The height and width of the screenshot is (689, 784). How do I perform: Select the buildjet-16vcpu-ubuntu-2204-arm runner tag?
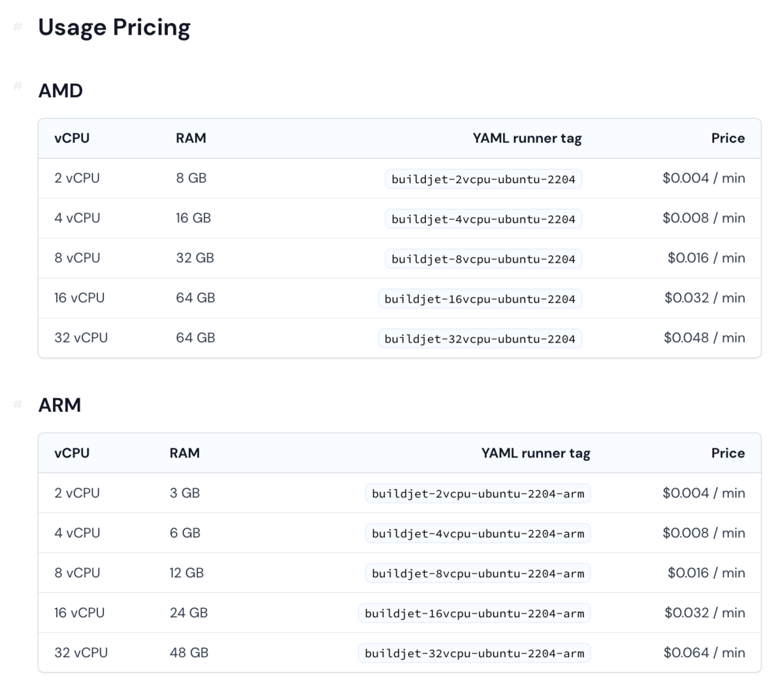474,613
